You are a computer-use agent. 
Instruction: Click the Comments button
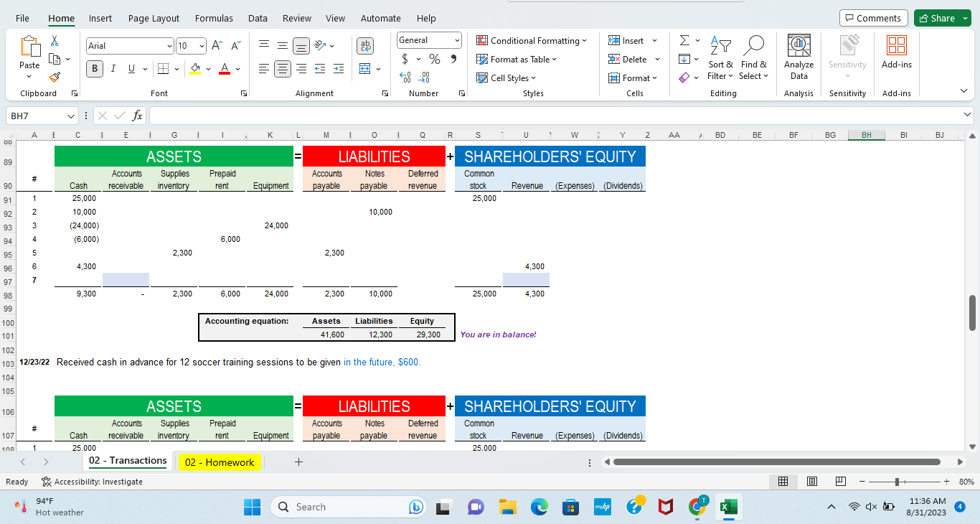point(873,18)
